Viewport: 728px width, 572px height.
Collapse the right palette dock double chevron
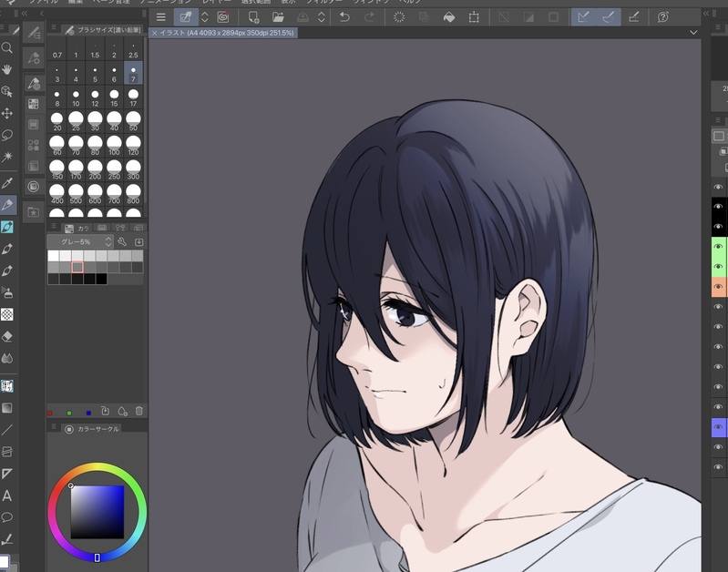(706, 14)
